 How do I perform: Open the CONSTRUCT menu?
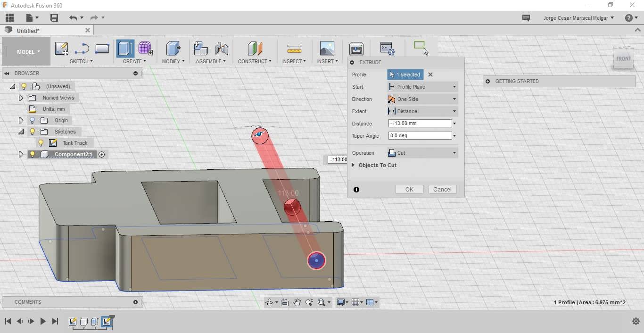(255, 61)
